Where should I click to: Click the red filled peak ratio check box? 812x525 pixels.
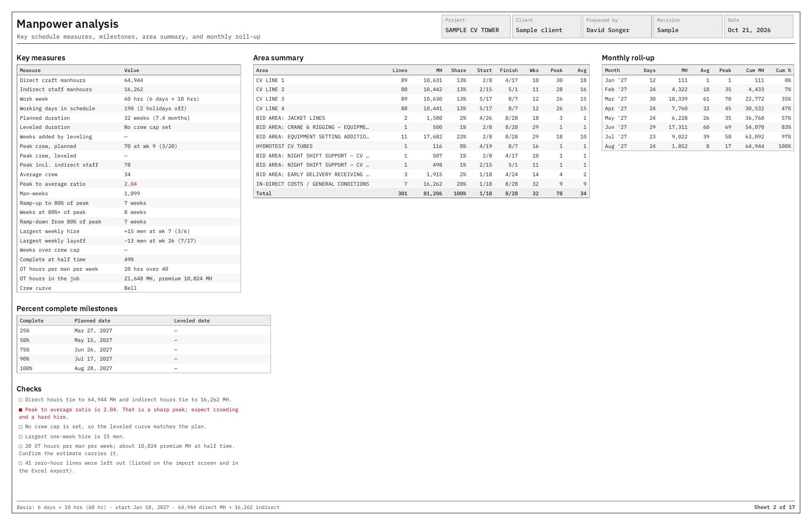[20, 410]
